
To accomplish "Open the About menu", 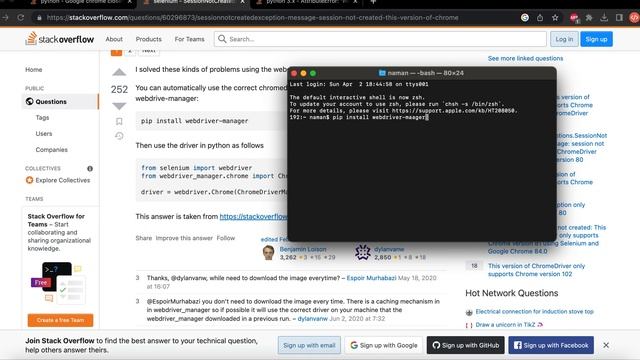I will click(x=114, y=39).
